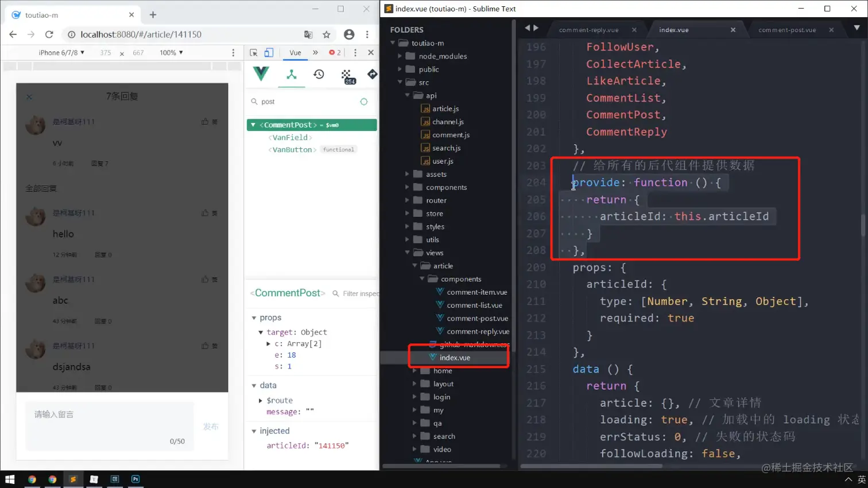Expand the components folder under src
The width and height of the screenshot is (868, 488).
pyautogui.click(x=407, y=187)
